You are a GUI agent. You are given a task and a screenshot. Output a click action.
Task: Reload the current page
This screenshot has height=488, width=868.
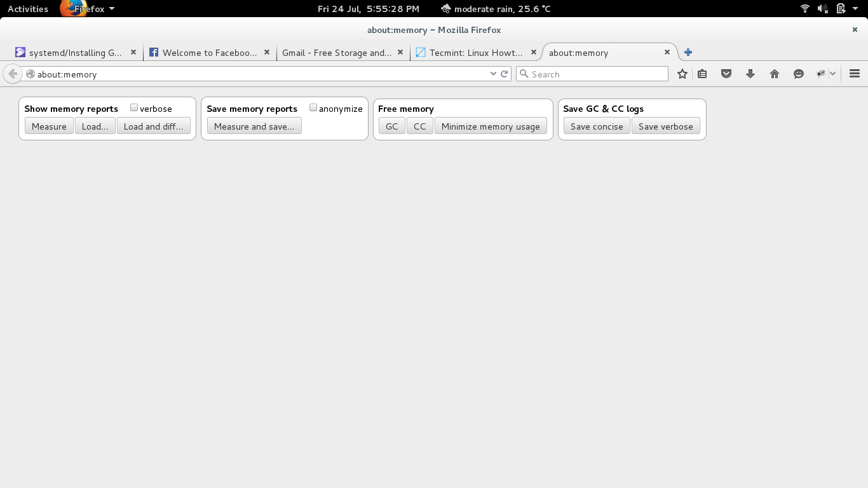[505, 74]
